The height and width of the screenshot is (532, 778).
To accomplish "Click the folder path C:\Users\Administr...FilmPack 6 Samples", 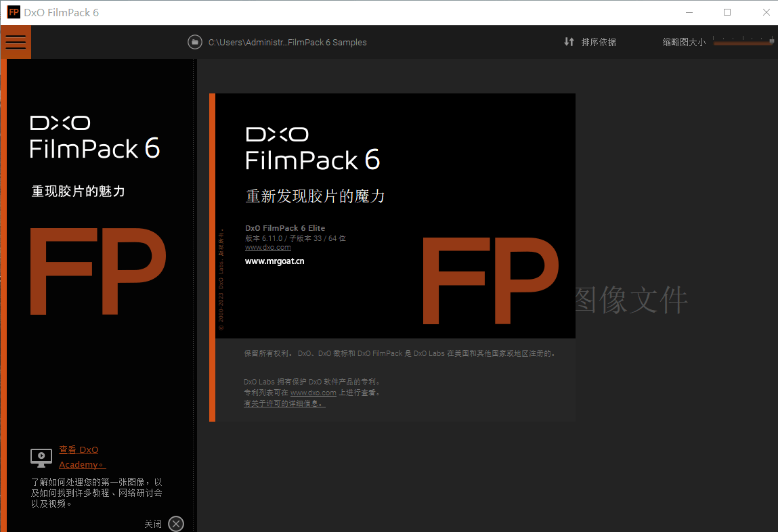I will click(x=287, y=43).
